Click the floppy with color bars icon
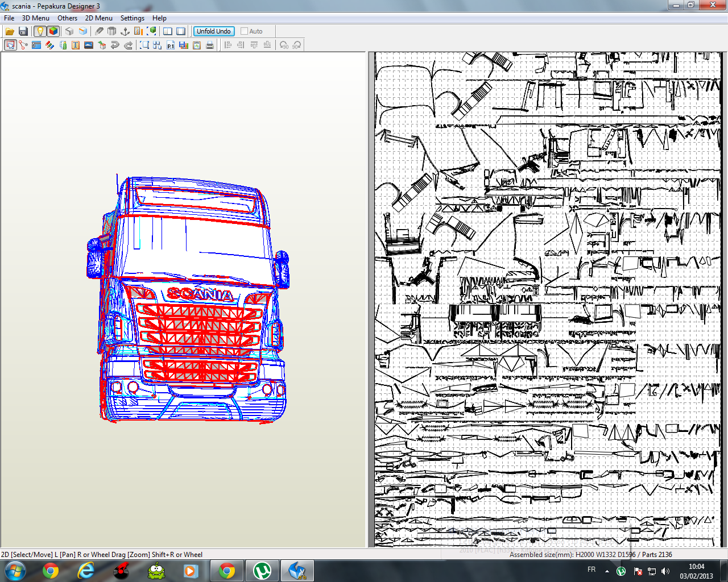Viewport: 728px width, 582px height. [184, 45]
